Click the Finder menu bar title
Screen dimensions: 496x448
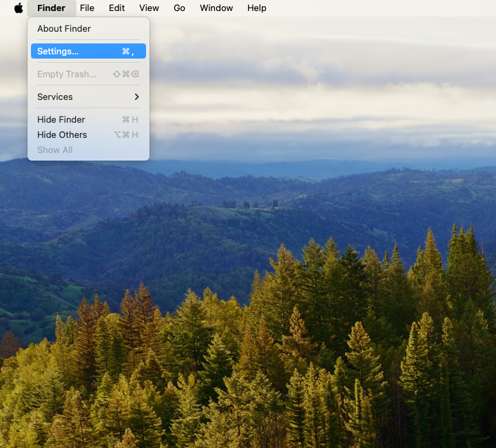pyautogui.click(x=51, y=8)
